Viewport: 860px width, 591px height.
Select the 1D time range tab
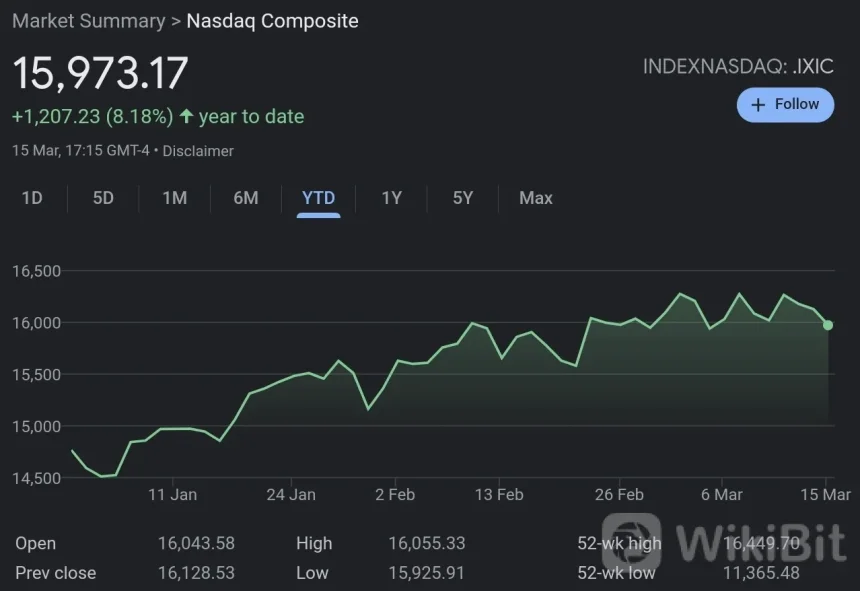[32, 198]
